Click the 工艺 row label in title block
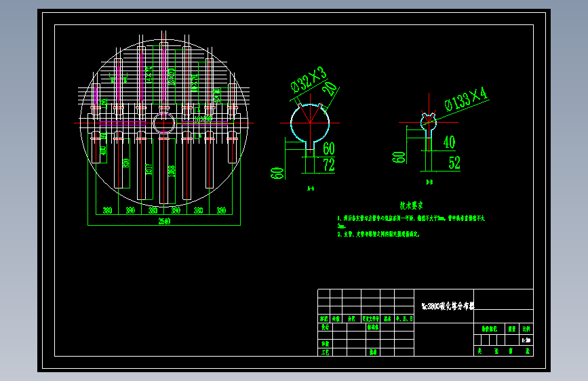Screen dimensions: 588x381 325,352
